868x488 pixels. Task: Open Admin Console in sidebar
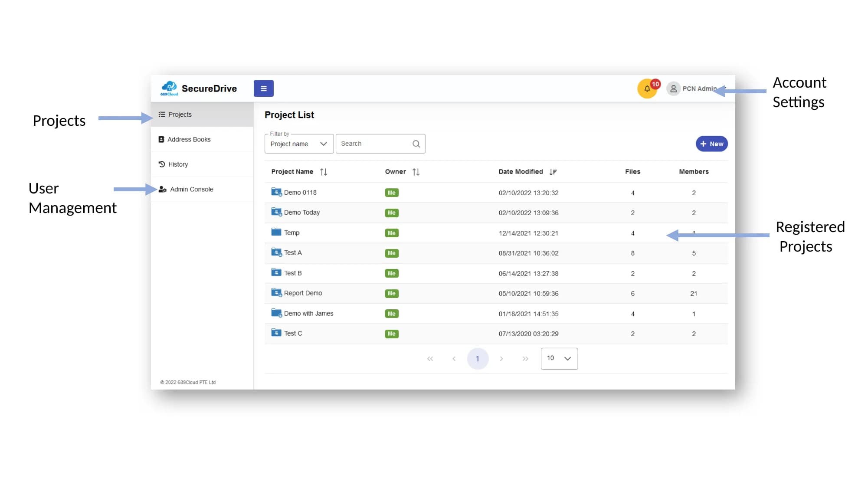click(x=202, y=190)
